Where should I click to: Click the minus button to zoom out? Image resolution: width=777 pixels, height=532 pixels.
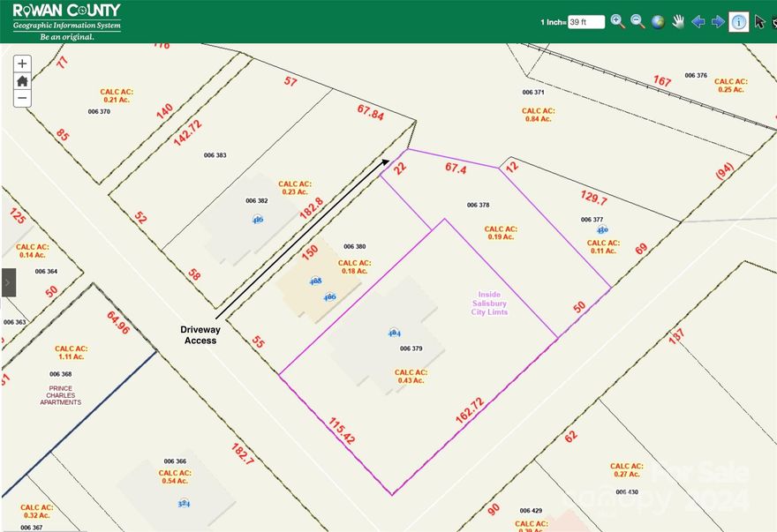coord(21,98)
